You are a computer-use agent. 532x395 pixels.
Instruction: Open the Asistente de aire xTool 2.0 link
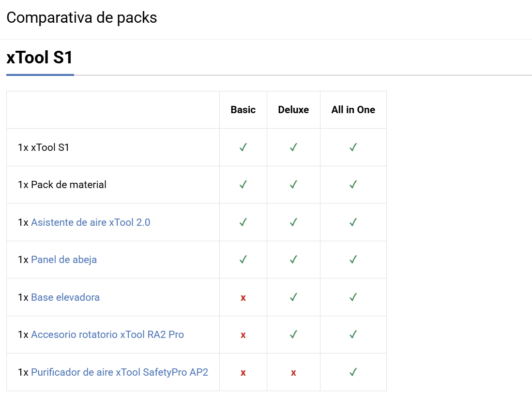point(91,222)
